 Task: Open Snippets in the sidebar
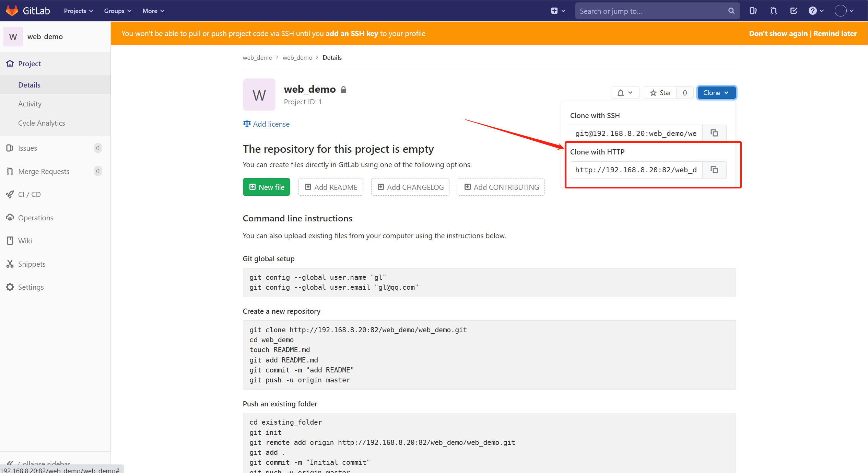click(x=55, y=264)
